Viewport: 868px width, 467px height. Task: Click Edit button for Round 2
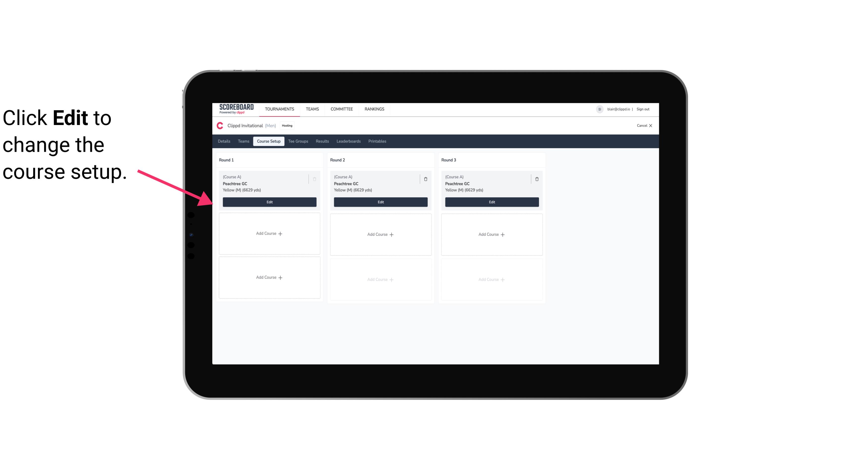pyautogui.click(x=380, y=201)
